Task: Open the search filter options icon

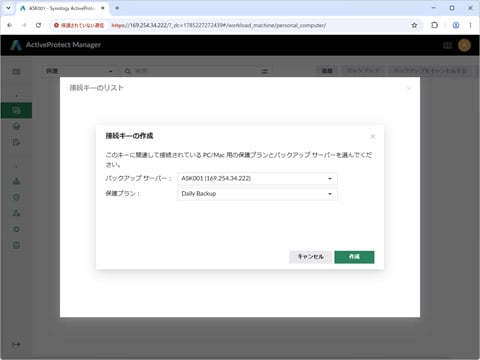Action: pyautogui.click(x=265, y=71)
